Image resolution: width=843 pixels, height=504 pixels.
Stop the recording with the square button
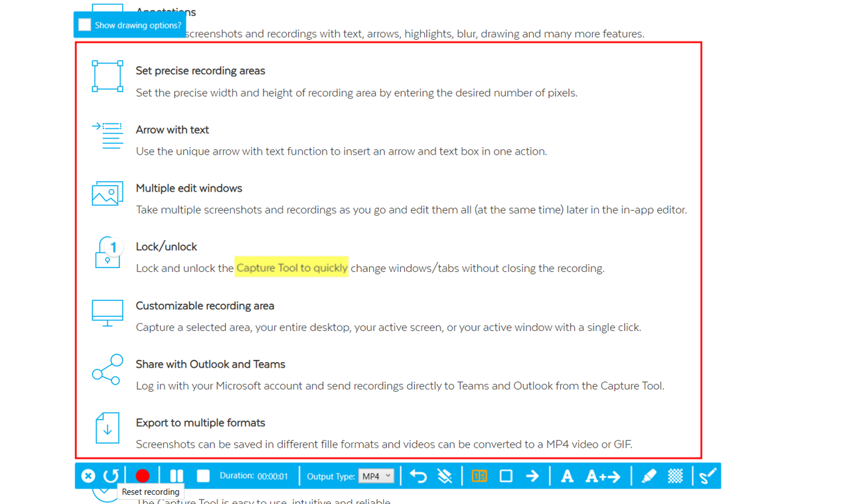click(x=203, y=475)
